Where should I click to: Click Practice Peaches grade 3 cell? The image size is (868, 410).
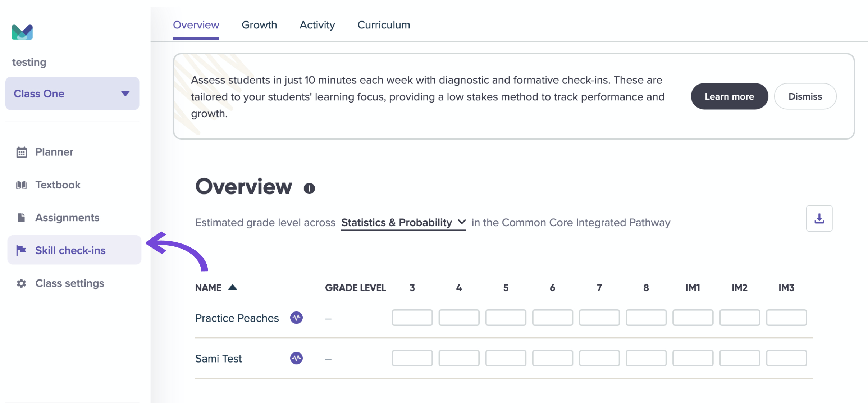[x=412, y=318]
